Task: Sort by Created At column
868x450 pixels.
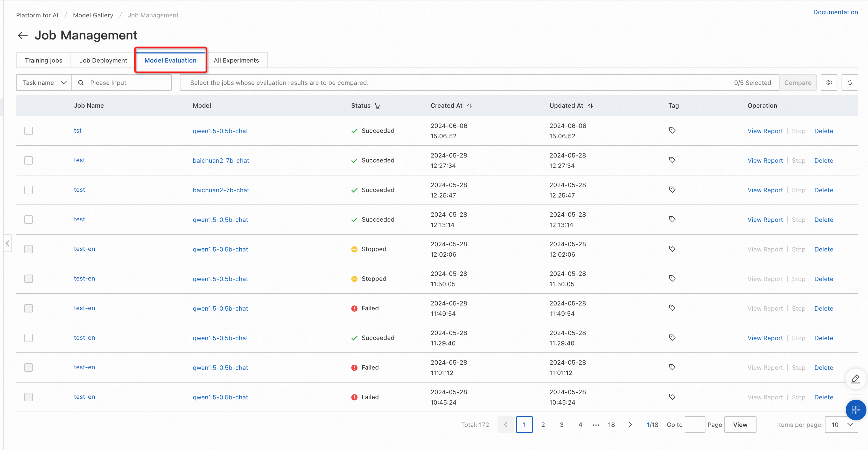Action: 469,106
